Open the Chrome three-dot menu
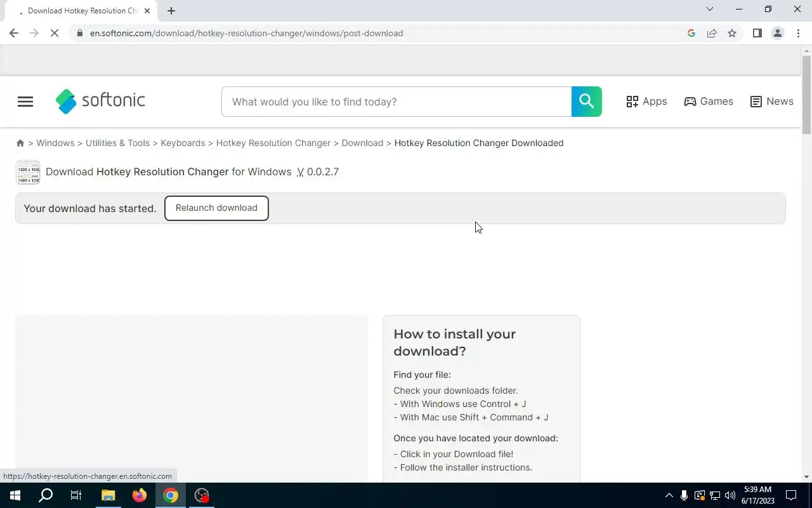Viewport: 812px width, 508px height. [x=798, y=33]
